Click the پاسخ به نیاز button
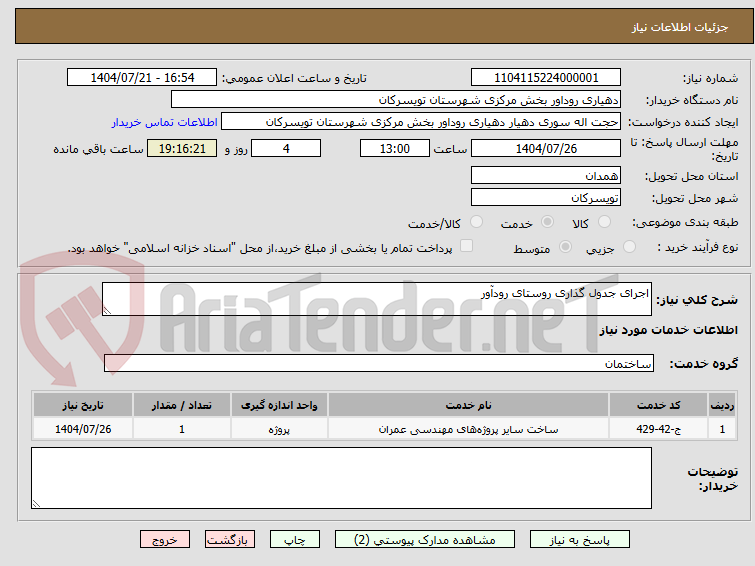 (580, 540)
